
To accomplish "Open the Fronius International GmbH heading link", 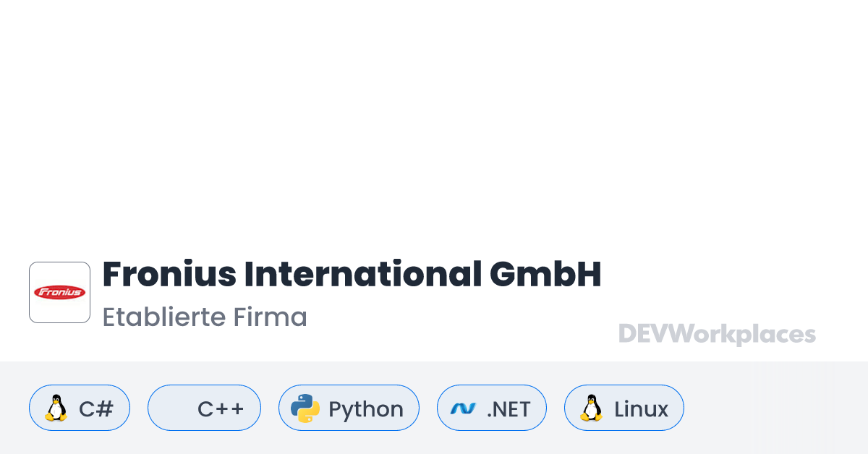I will (352, 275).
